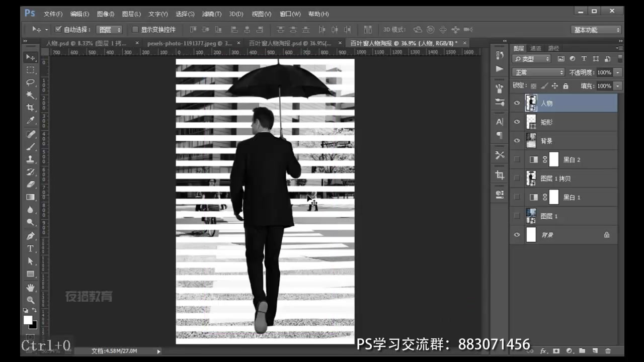Screen dimensions: 644x362
Task: Open the Character panel icon
Action: [x=500, y=122]
